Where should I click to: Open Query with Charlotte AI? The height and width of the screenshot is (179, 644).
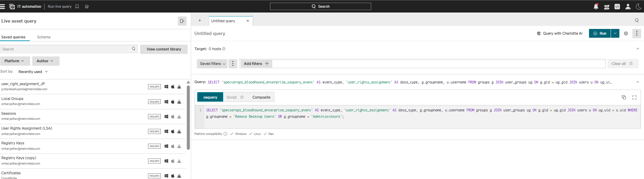click(x=560, y=33)
